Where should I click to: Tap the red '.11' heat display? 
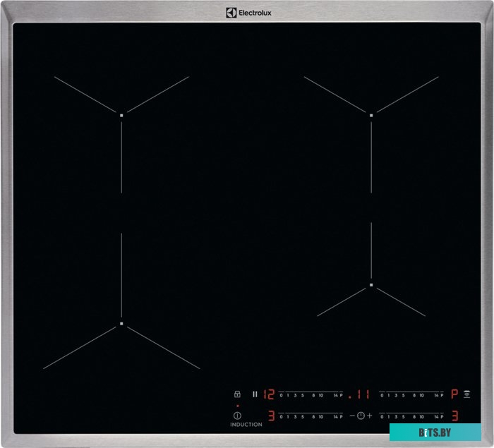363,394
